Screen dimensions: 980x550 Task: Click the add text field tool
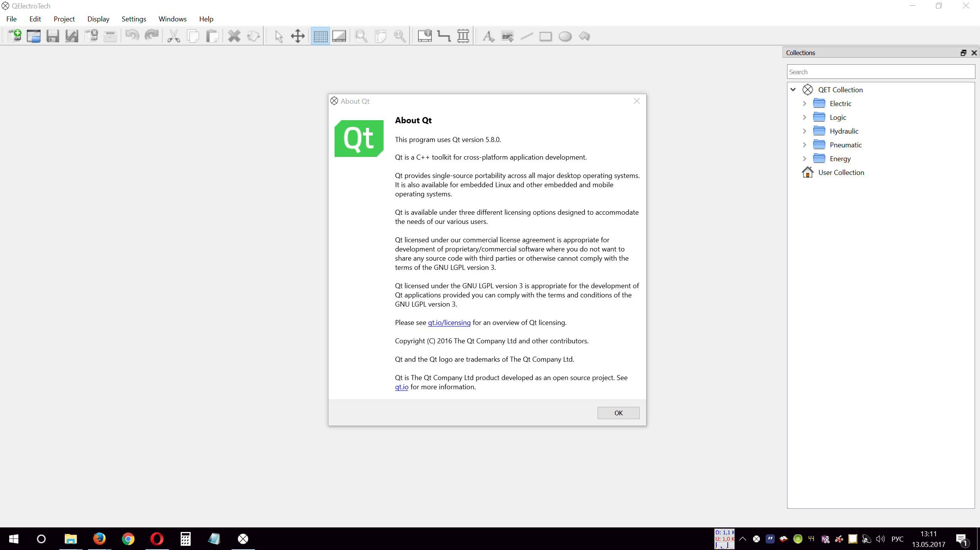(488, 36)
